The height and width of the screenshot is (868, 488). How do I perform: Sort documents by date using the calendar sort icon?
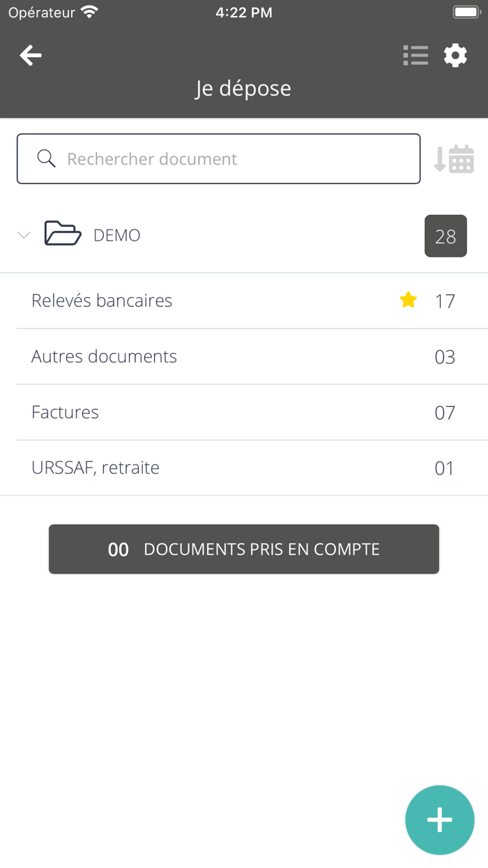(x=455, y=158)
